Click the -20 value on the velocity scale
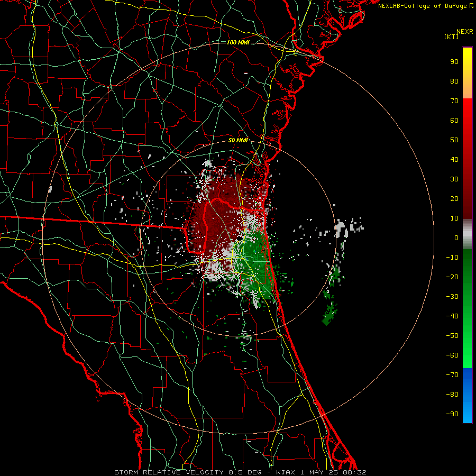This screenshot has height=476, width=476. click(452, 277)
